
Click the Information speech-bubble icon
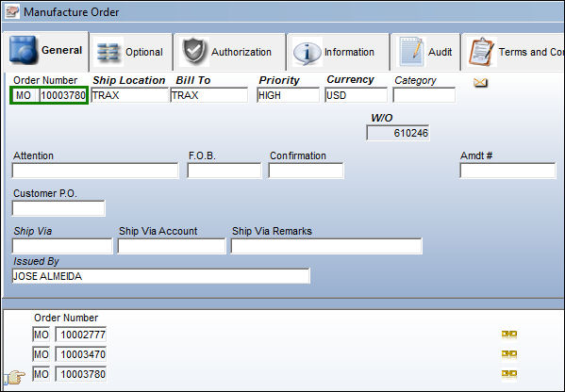point(307,53)
